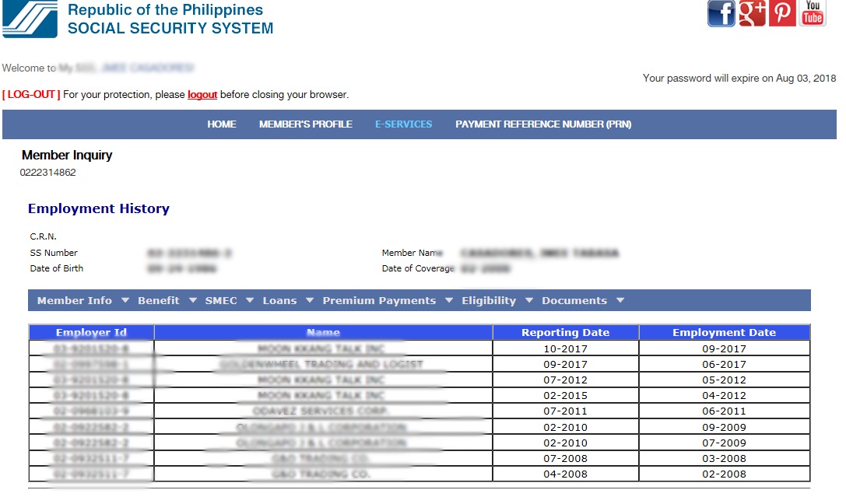The height and width of the screenshot is (504, 846).
Task: Open the Pinterest icon
Action: [x=782, y=12]
